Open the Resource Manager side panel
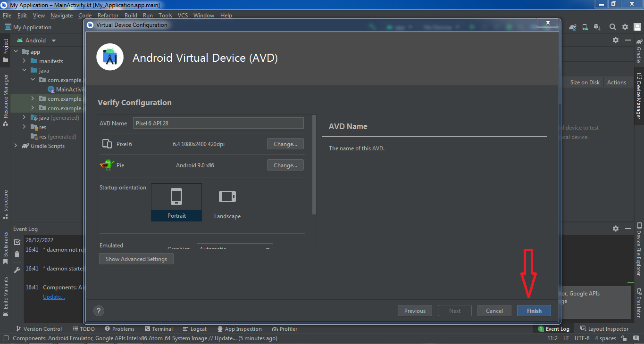The width and height of the screenshot is (644, 344). (x=6, y=100)
